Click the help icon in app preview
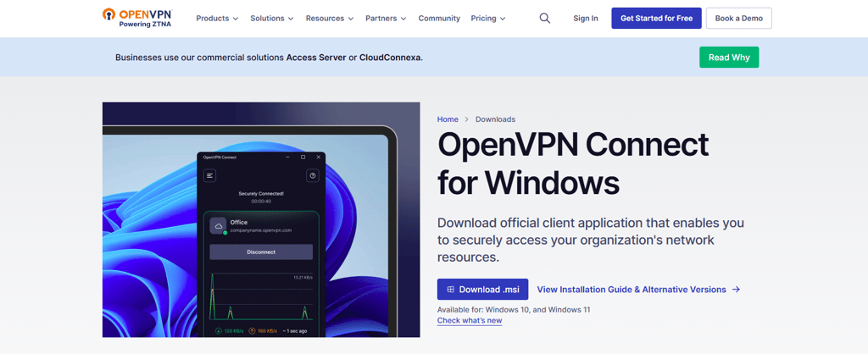The width and height of the screenshot is (868, 354). (x=313, y=176)
